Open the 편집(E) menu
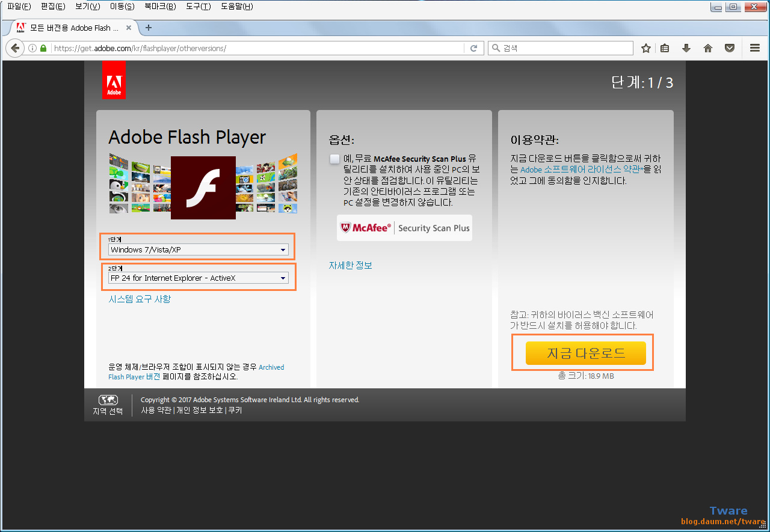Image resolution: width=770 pixels, height=532 pixels. pos(53,7)
